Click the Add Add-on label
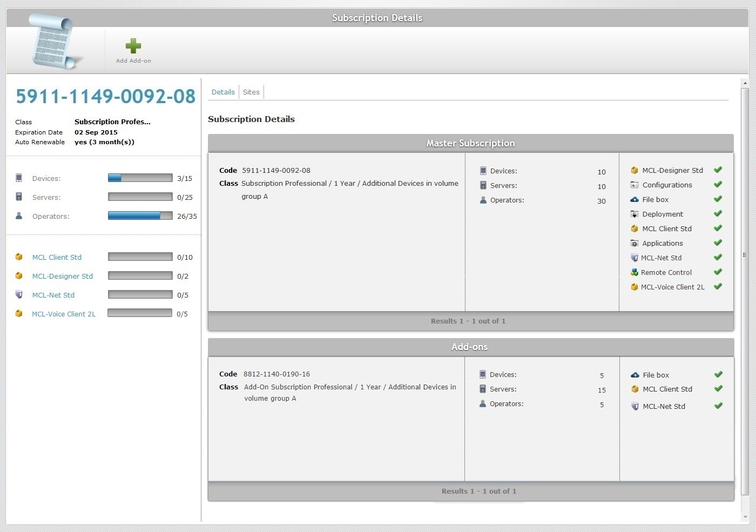The height and width of the screenshot is (532, 756). coord(133,60)
